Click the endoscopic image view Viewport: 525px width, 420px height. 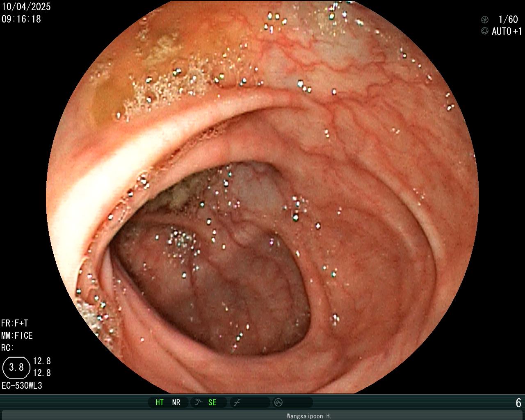pos(262,197)
